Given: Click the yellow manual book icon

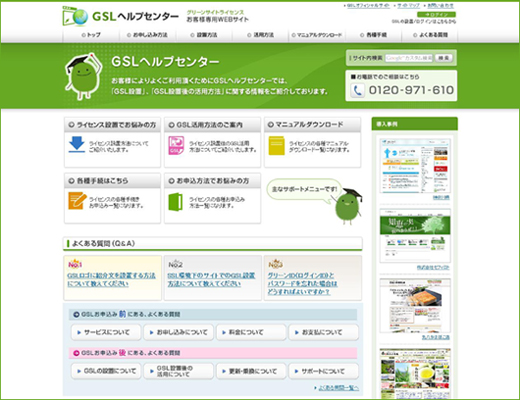Looking at the screenshot, I should click(276, 146).
